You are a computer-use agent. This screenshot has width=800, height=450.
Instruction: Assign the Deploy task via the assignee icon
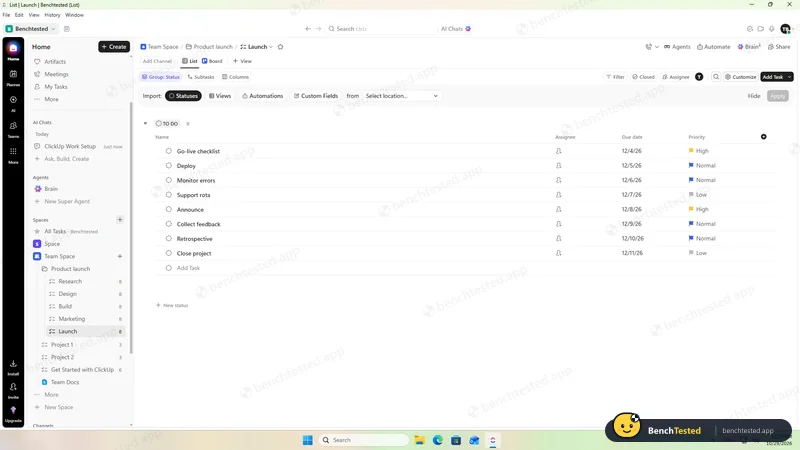click(559, 165)
